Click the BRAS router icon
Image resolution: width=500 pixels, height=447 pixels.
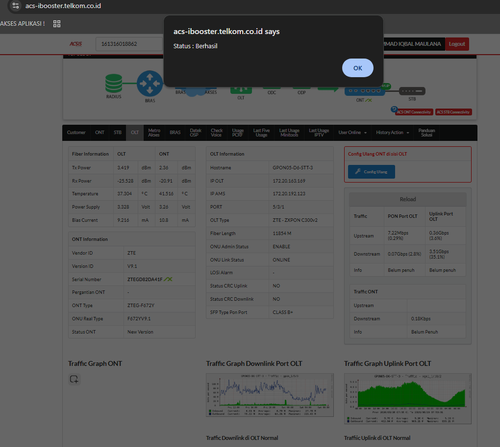(x=150, y=83)
